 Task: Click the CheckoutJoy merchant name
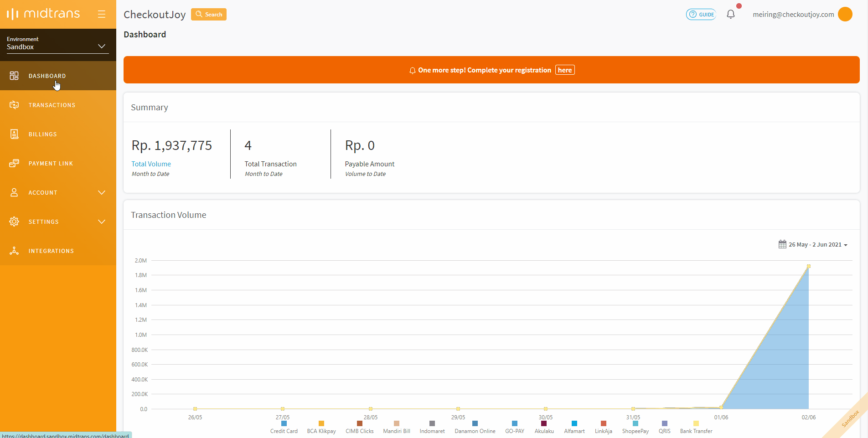click(155, 15)
